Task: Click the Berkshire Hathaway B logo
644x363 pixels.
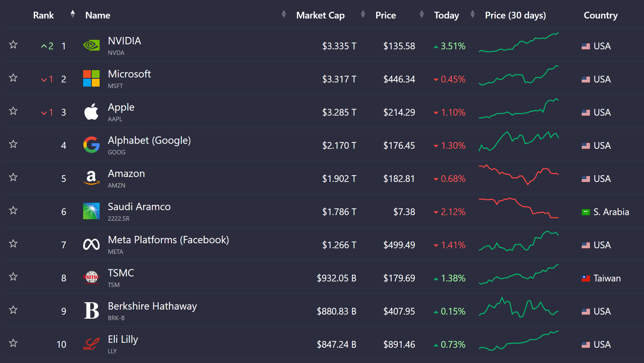Action: tap(91, 310)
